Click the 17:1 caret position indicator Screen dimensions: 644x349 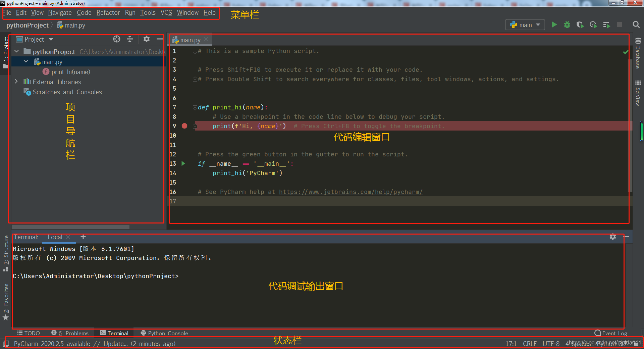pos(511,344)
